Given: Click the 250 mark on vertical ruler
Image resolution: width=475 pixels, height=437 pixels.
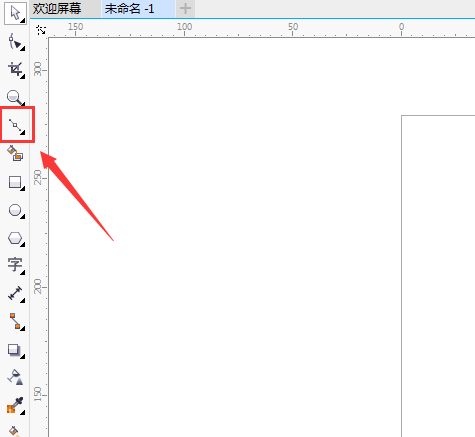Looking at the screenshot, I should [38, 177].
